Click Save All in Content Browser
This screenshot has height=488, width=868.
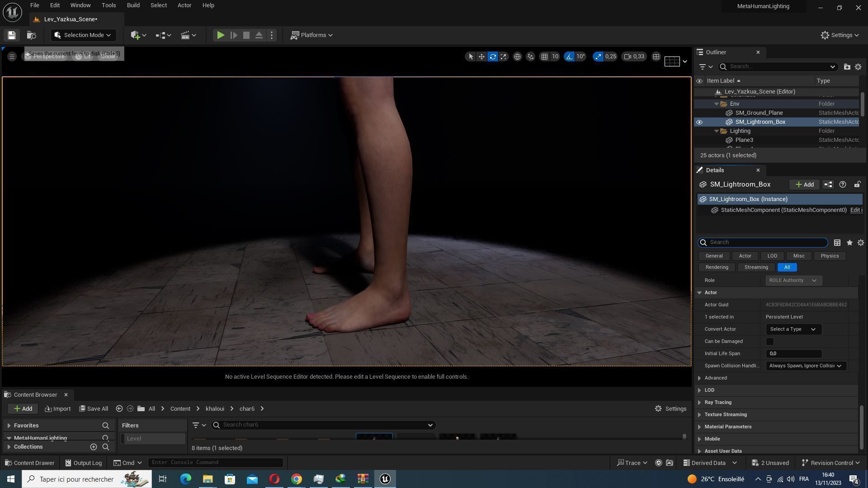point(94,409)
